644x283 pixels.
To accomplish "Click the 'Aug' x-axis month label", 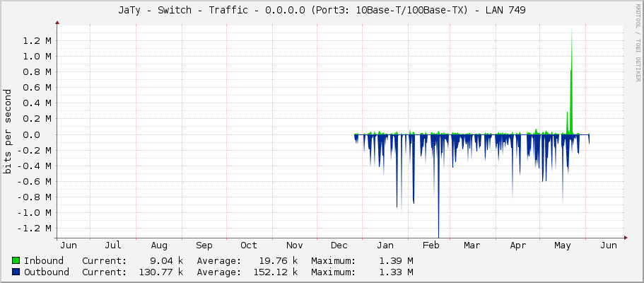I will tap(159, 246).
